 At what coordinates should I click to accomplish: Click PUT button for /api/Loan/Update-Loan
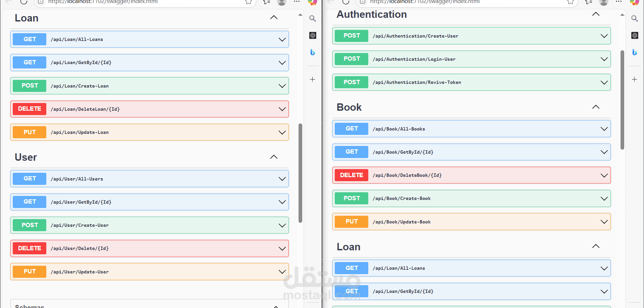(30, 132)
